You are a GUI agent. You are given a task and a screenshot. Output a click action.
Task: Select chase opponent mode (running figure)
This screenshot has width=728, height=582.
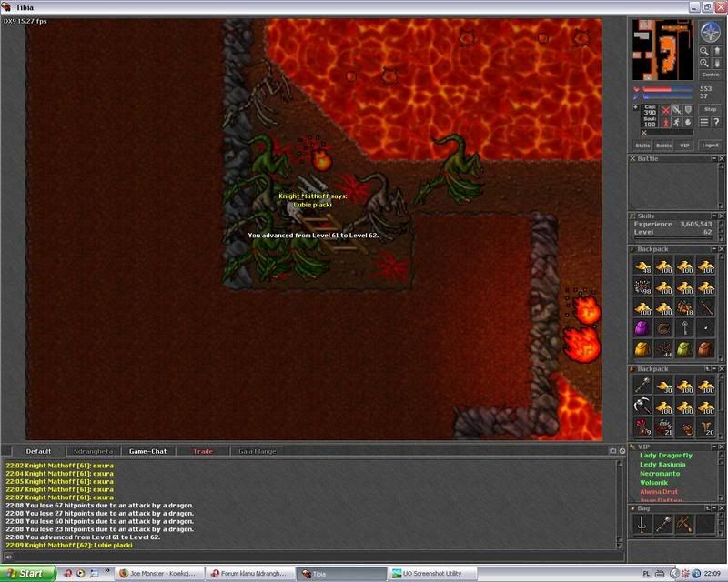point(677,122)
